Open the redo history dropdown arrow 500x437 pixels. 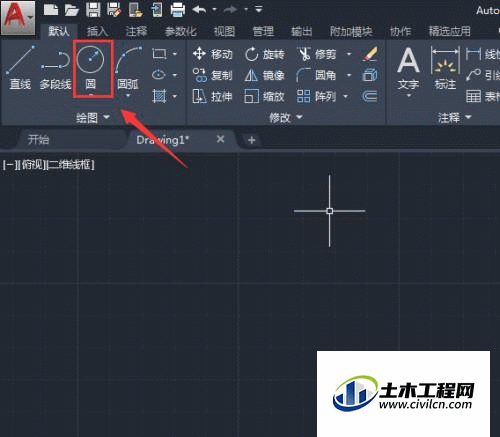click(246, 9)
